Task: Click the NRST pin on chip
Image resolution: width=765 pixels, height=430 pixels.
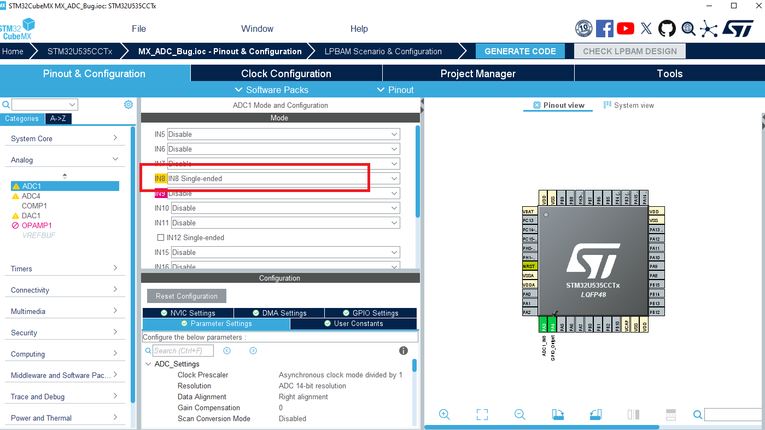Action: point(529,266)
